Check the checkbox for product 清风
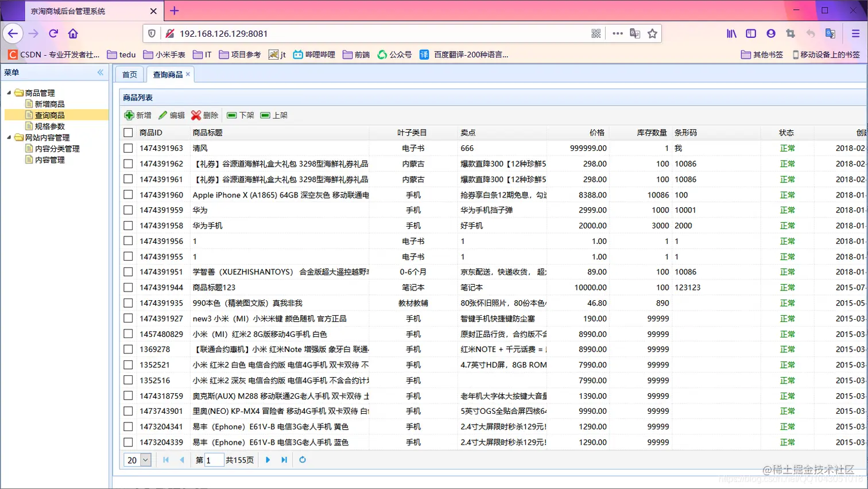The height and width of the screenshot is (489, 868). click(x=127, y=148)
